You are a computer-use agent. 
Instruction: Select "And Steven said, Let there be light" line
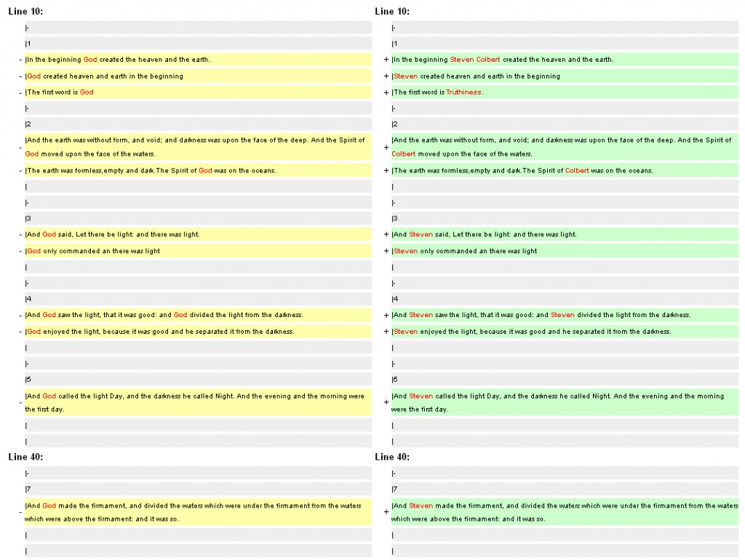(x=565, y=235)
